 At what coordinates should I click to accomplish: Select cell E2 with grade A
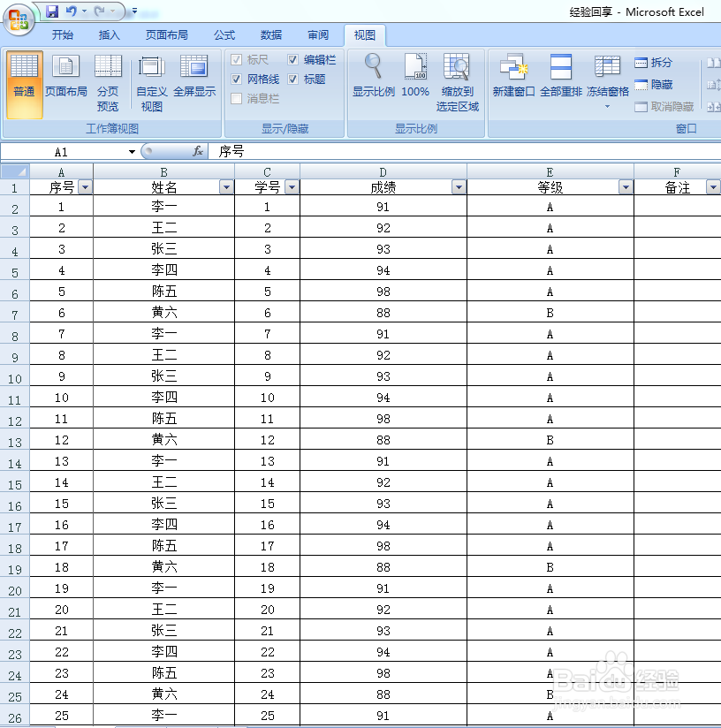coord(550,207)
